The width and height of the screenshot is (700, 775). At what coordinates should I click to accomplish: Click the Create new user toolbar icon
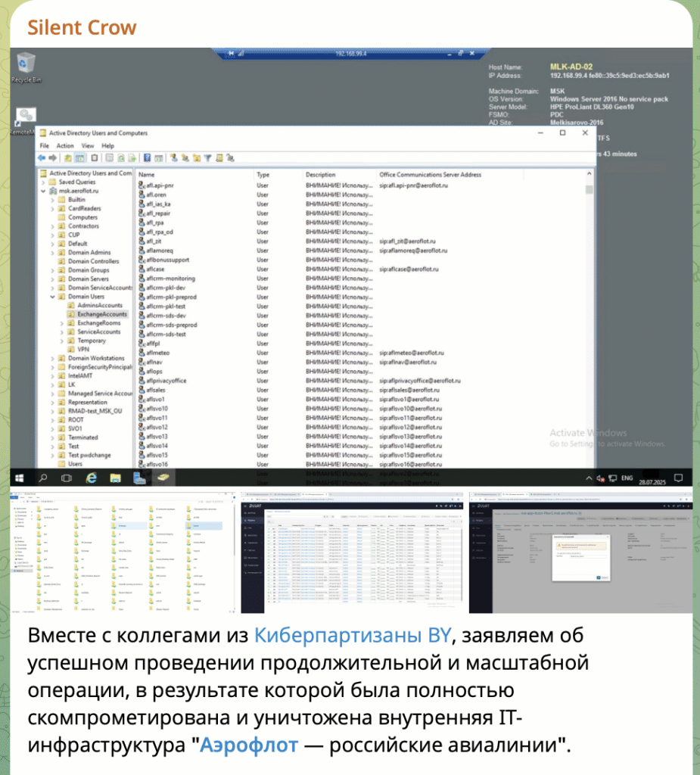[173, 157]
